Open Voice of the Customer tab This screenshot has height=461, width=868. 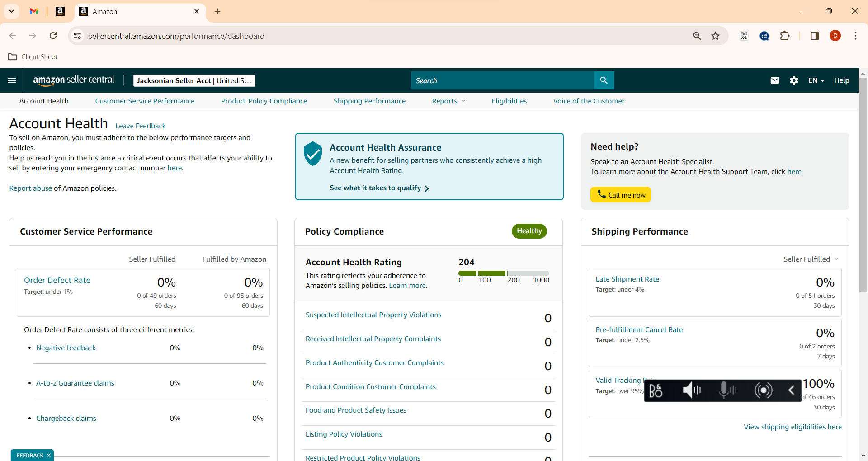[x=589, y=101]
